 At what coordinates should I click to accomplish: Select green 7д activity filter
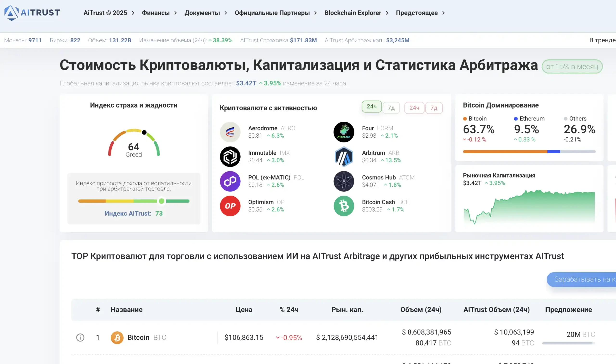[x=391, y=108]
